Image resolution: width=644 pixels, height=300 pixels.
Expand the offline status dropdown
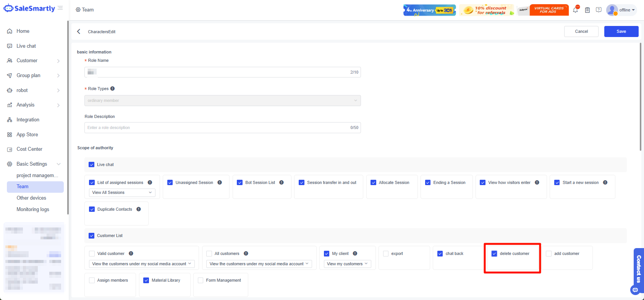click(x=627, y=10)
